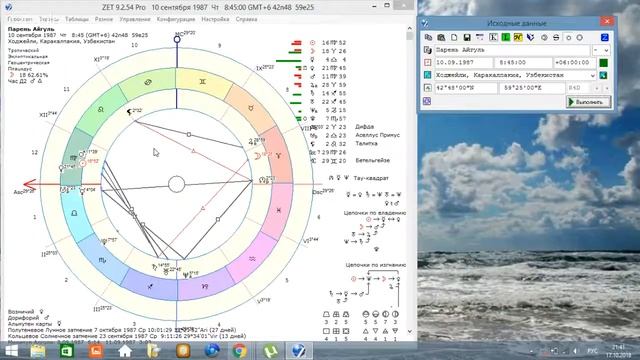This screenshot has height=360, width=640.
Task: Click the purple icon at dialog bottom-left
Action: point(427,101)
